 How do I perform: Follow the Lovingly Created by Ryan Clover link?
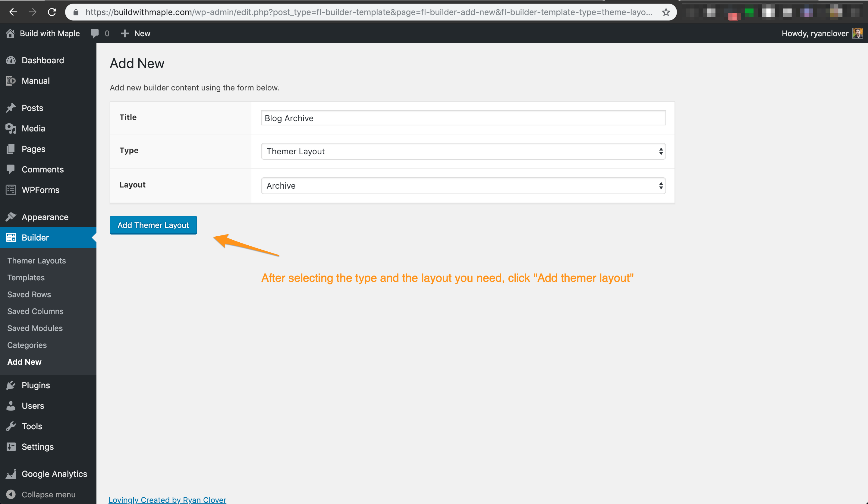click(x=167, y=499)
